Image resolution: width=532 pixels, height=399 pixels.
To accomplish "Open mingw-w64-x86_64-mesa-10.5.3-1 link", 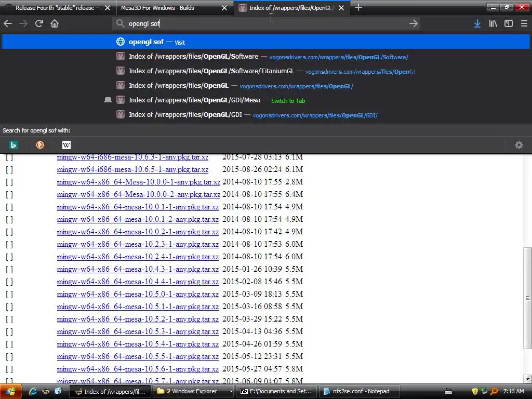I will coord(138,331).
